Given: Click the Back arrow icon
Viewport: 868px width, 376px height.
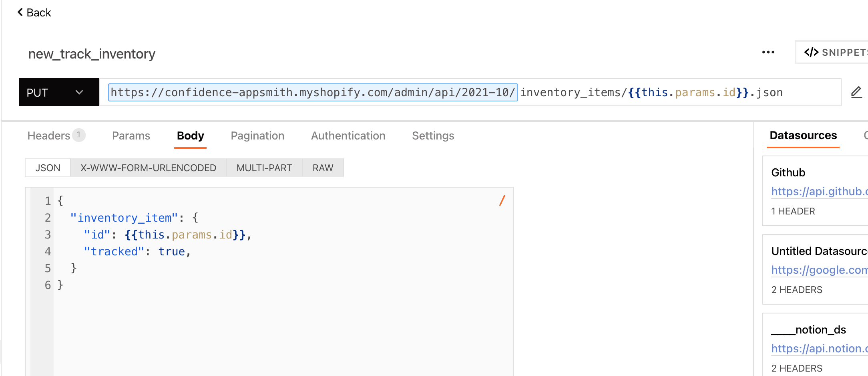Looking at the screenshot, I should (20, 12).
